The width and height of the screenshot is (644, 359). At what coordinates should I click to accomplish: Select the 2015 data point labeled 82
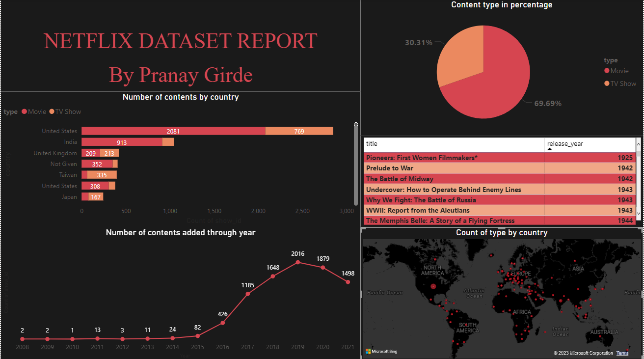click(198, 336)
